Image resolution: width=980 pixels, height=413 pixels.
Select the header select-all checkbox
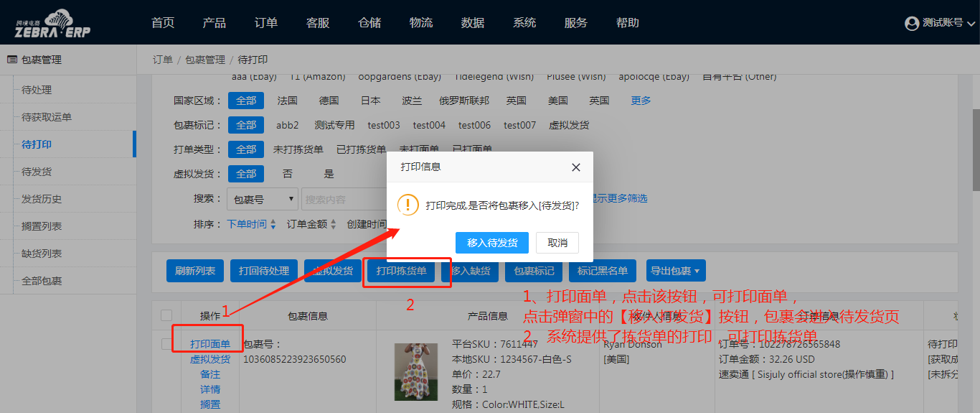[x=166, y=315]
